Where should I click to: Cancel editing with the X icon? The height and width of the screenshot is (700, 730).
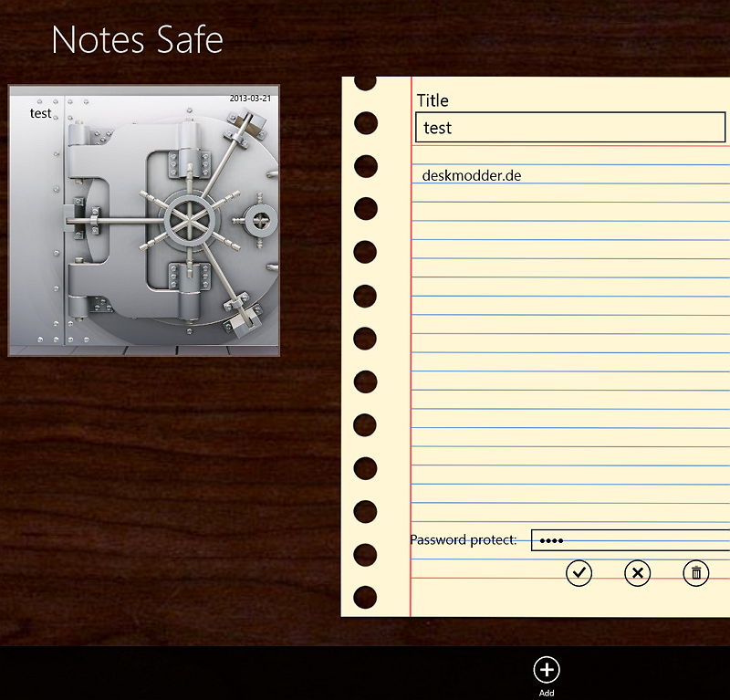637,573
